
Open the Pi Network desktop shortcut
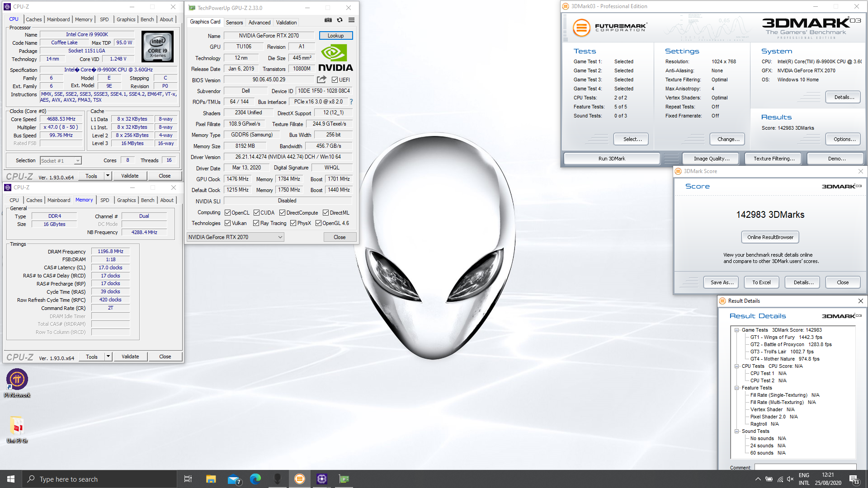coord(17,383)
